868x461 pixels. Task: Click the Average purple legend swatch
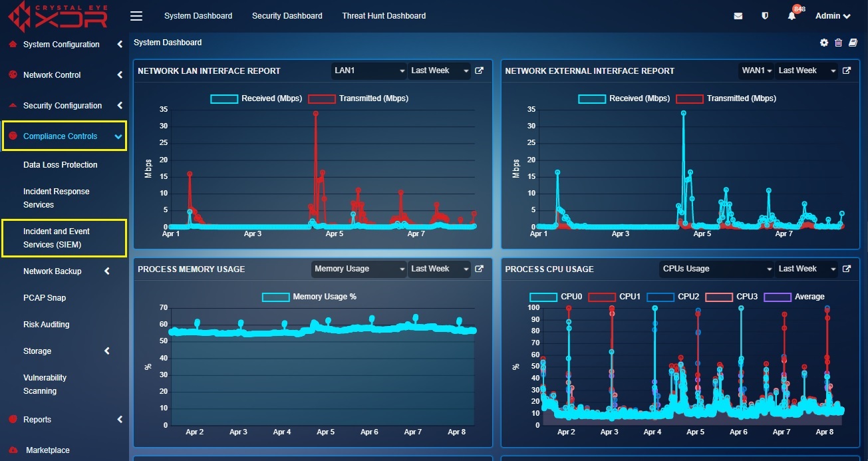pyautogui.click(x=778, y=297)
